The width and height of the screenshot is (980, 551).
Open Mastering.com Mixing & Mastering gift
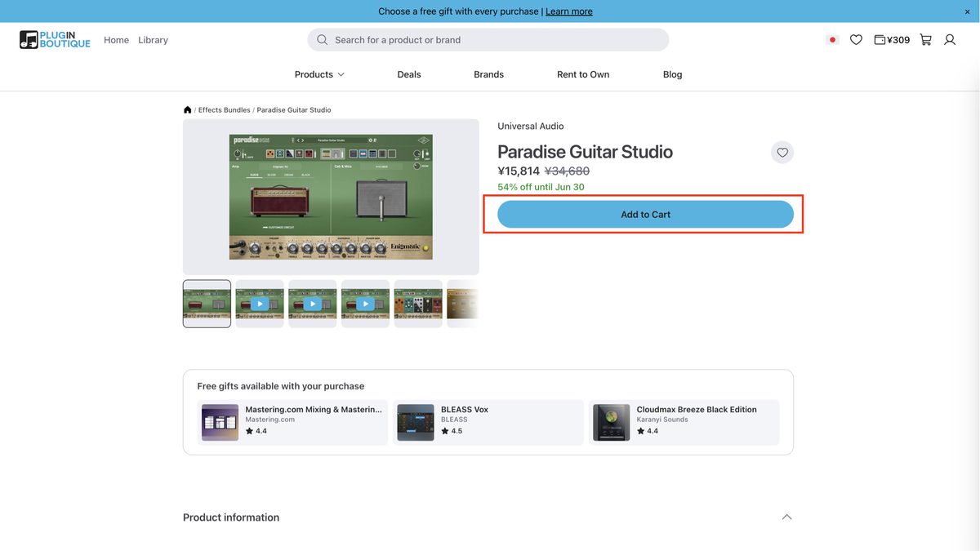(292, 422)
